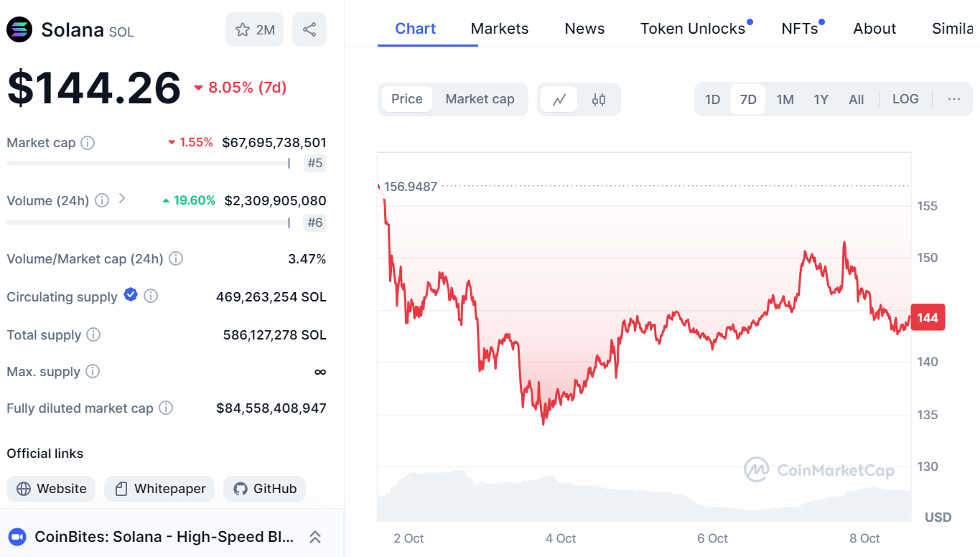Select the line chart icon

point(561,99)
